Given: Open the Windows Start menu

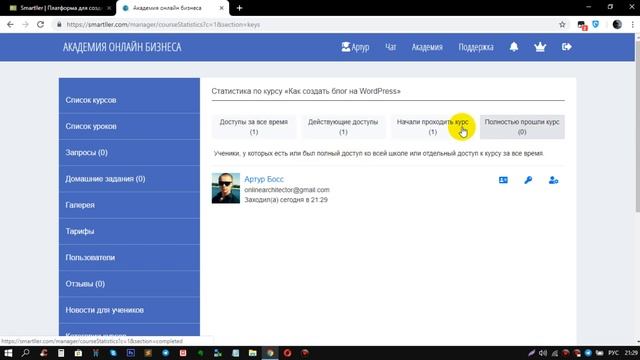Looking at the screenshot, I should pyautogui.click(x=8, y=353).
